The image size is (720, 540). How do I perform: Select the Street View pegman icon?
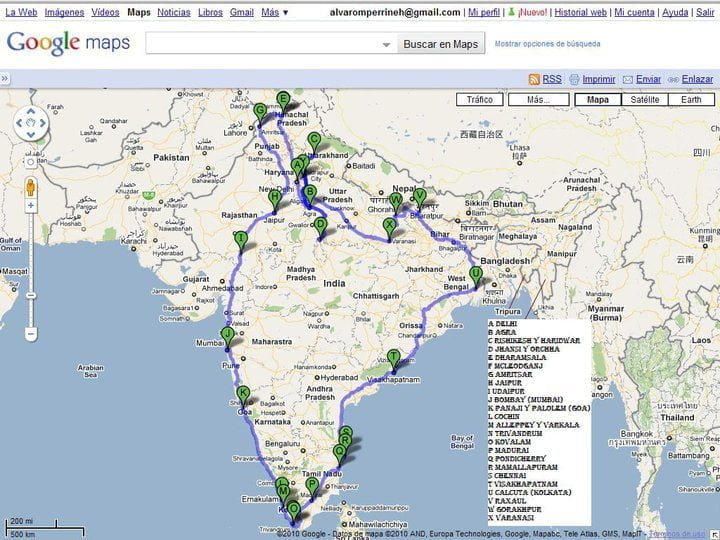pos(32,188)
